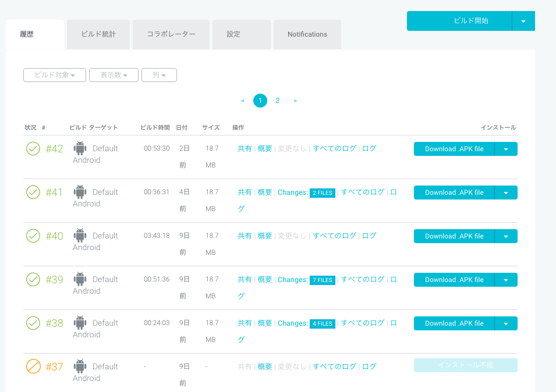556x392 pixels.
Task: Click the Android robot icon in build #39 row
Action: coord(80,279)
